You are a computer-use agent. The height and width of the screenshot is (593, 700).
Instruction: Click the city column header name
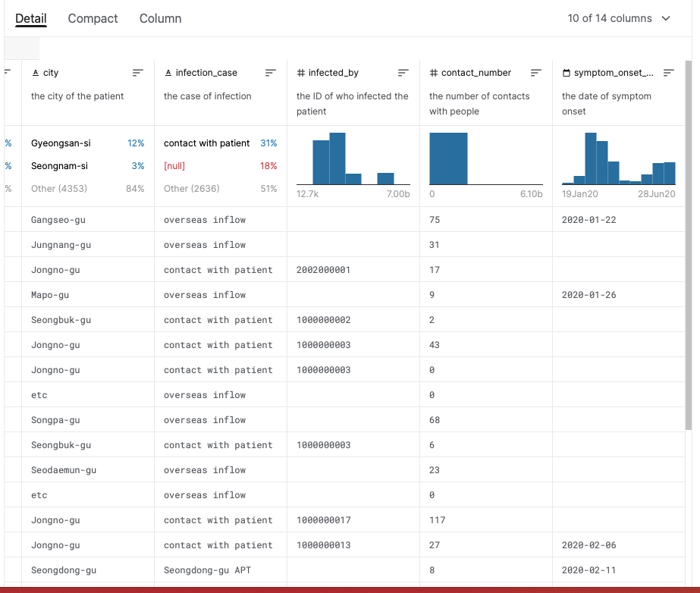click(51, 73)
